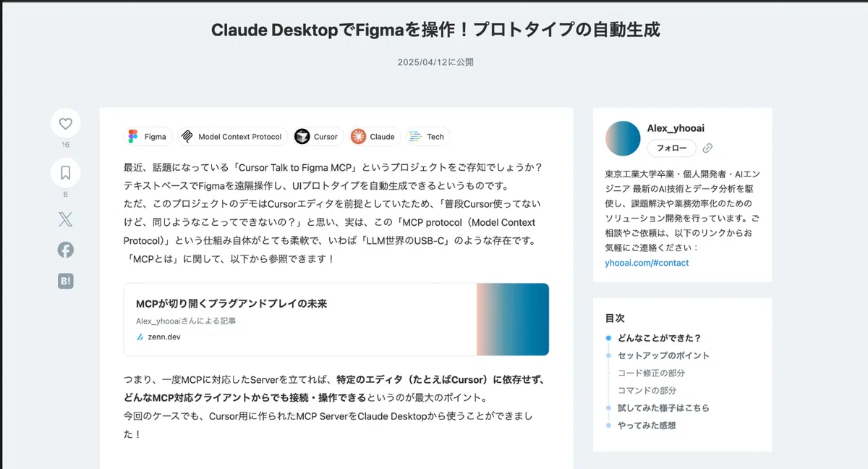Like the article with heart icon
This screenshot has width=868, height=469.
[x=66, y=124]
